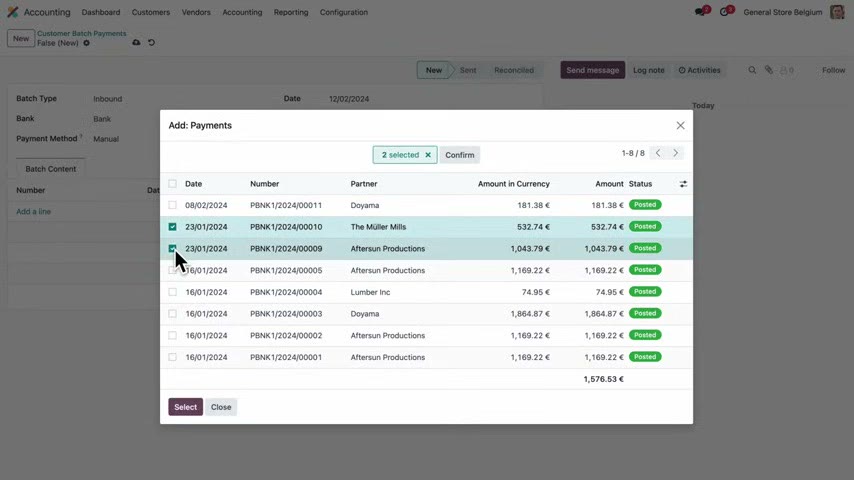Viewport: 854px width, 480px height.
Task: Sort by the Partner column header
Action: click(364, 184)
